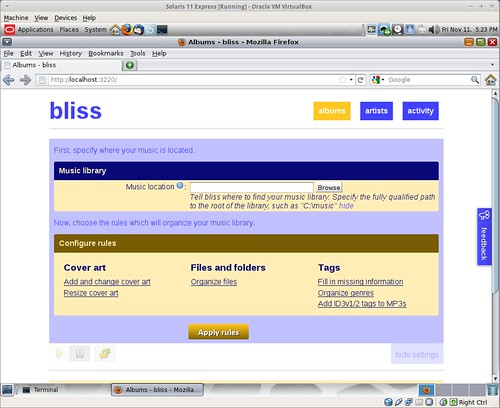Screen dimensions: 500x408
Task: Click the VirtualBox hard disk status icon
Action: 388,402
